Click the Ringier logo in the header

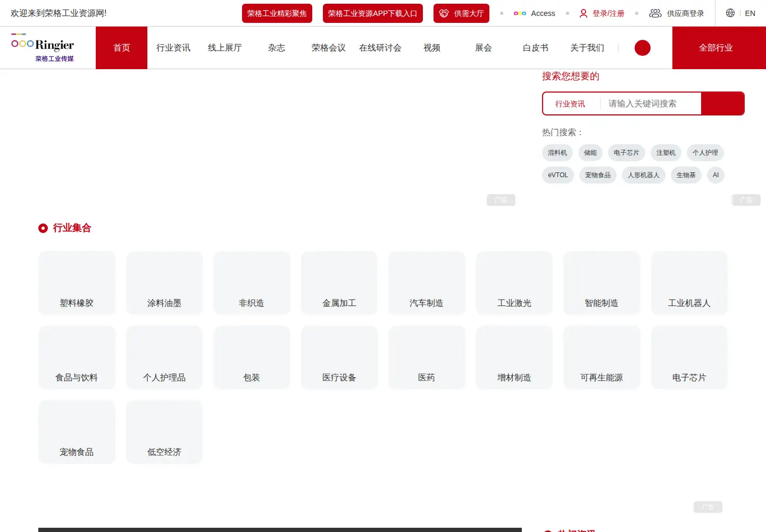[43, 47]
